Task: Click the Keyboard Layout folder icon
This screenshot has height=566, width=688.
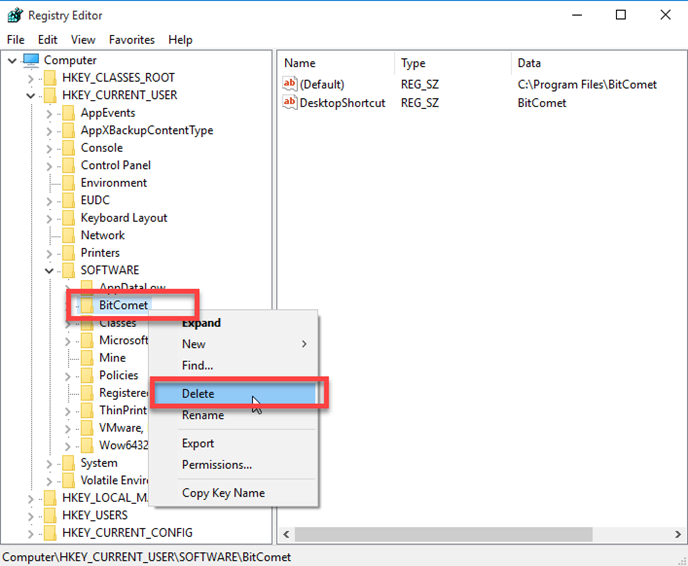Action: pos(68,218)
